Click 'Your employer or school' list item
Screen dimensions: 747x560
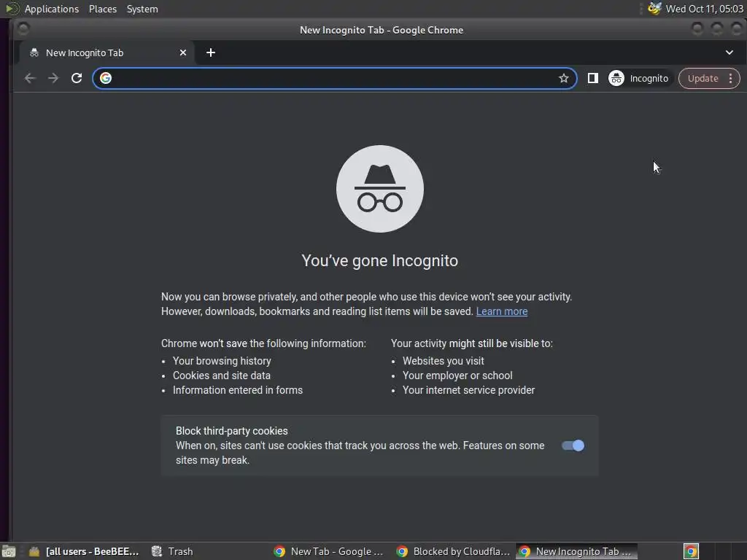pyautogui.click(x=457, y=376)
